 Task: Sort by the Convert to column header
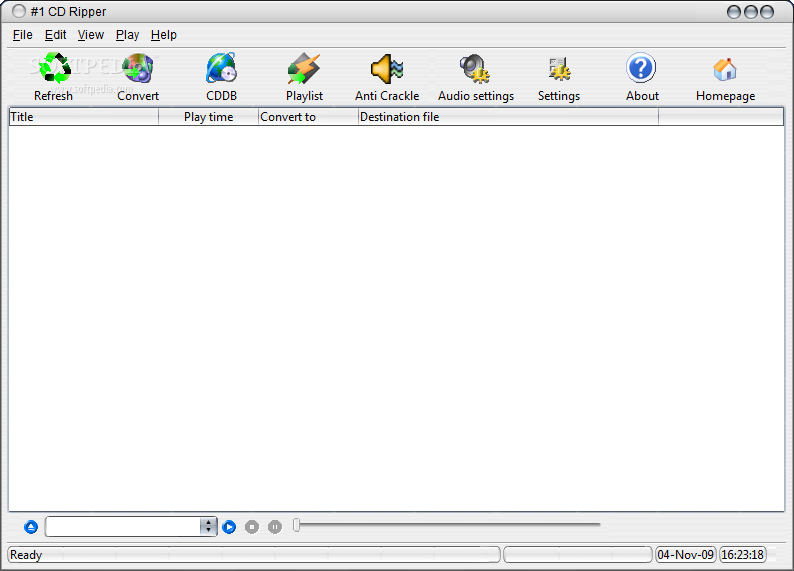pyautogui.click(x=308, y=117)
